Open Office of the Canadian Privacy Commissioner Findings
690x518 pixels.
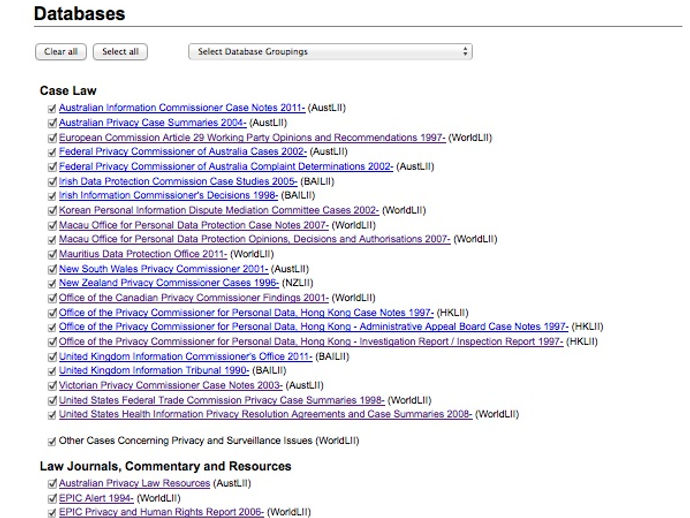[x=194, y=298]
